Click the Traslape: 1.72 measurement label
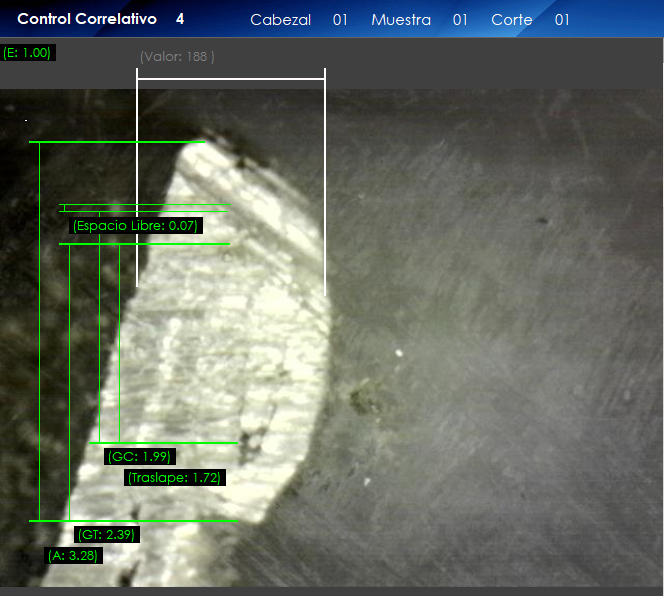 coord(174,478)
